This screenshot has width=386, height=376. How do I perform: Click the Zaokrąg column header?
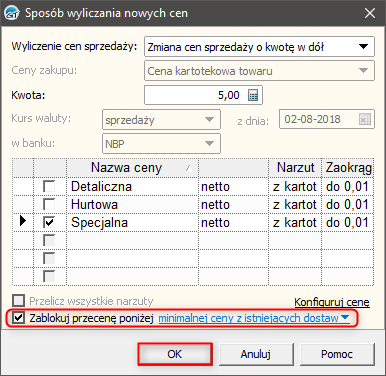click(348, 168)
